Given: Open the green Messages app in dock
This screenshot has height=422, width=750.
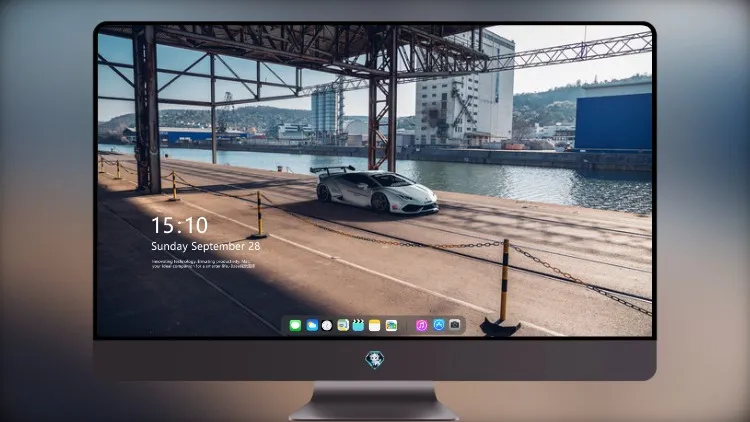Looking at the screenshot, I should tap(295, 325).
